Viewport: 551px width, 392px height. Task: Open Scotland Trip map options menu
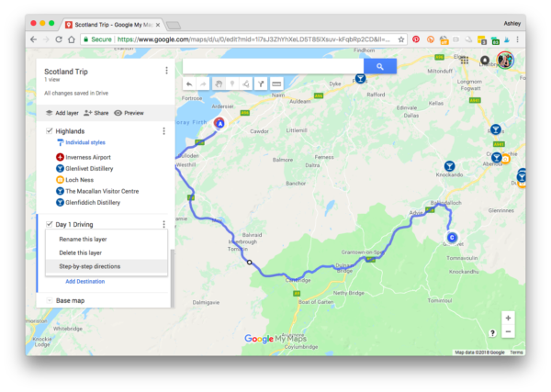(x=166, y=71)
